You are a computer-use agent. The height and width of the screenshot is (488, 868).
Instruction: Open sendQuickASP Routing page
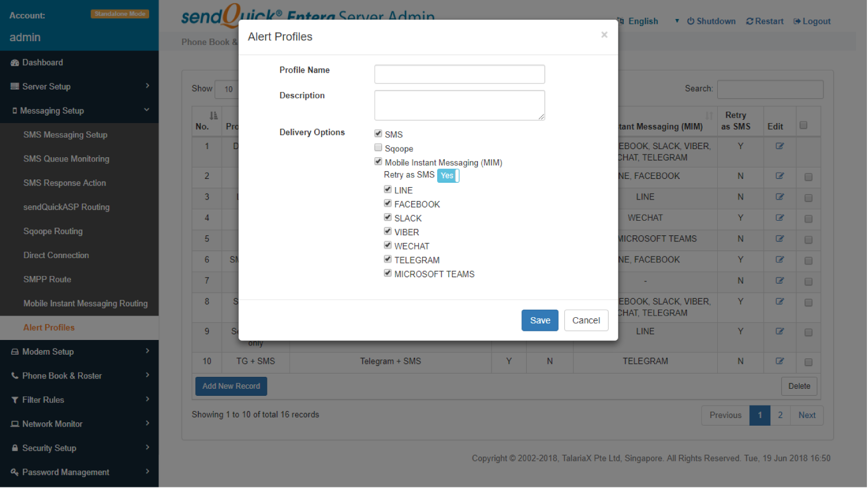click(x=66, y=207)
